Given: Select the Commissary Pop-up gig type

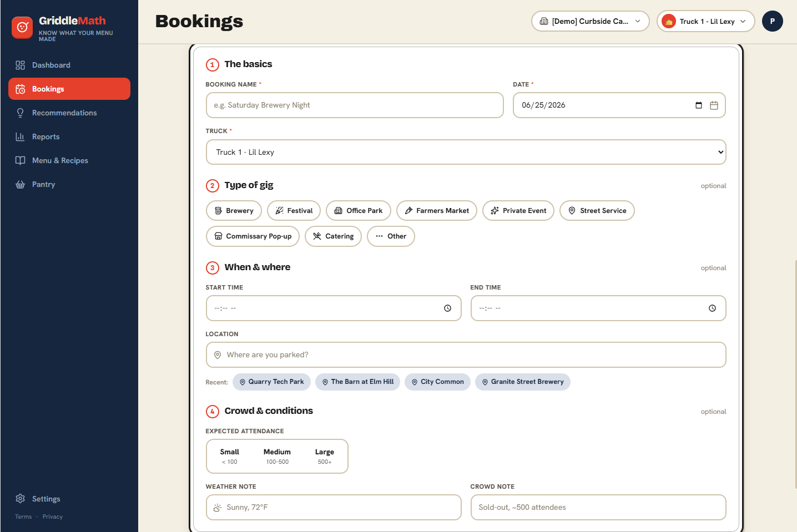Looking at the screenshot, I should (x=253, y=236).
